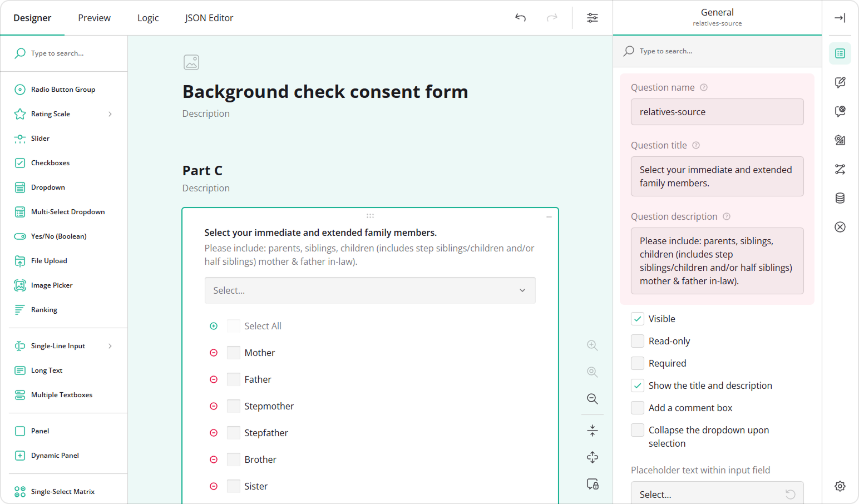
Task: Collapse all survey questions using the collapse icon
Action: pos(592,430)
